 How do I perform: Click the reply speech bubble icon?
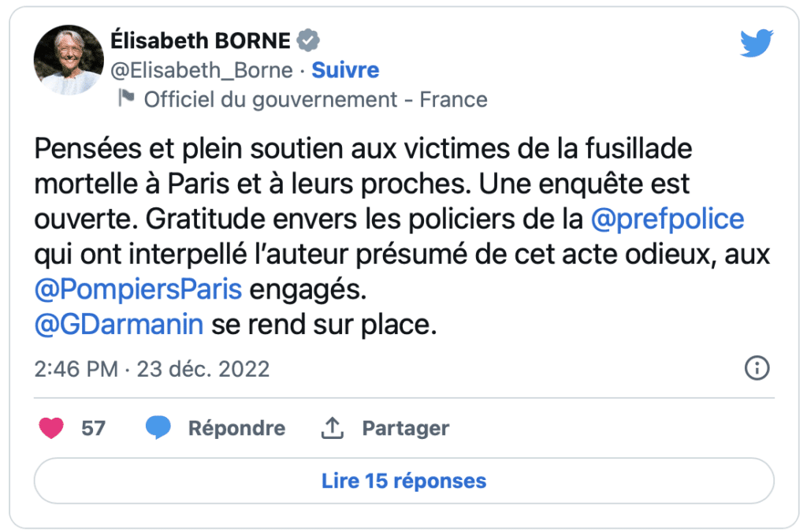coord(158,428)
